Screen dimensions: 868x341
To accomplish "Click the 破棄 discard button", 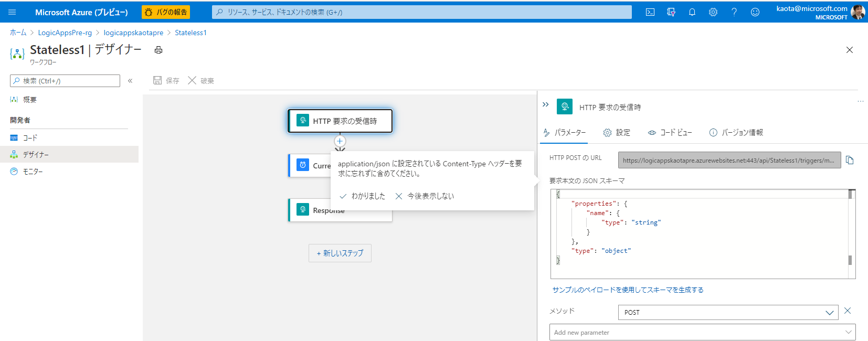I will pyautogui.click(x=201, y=80).
